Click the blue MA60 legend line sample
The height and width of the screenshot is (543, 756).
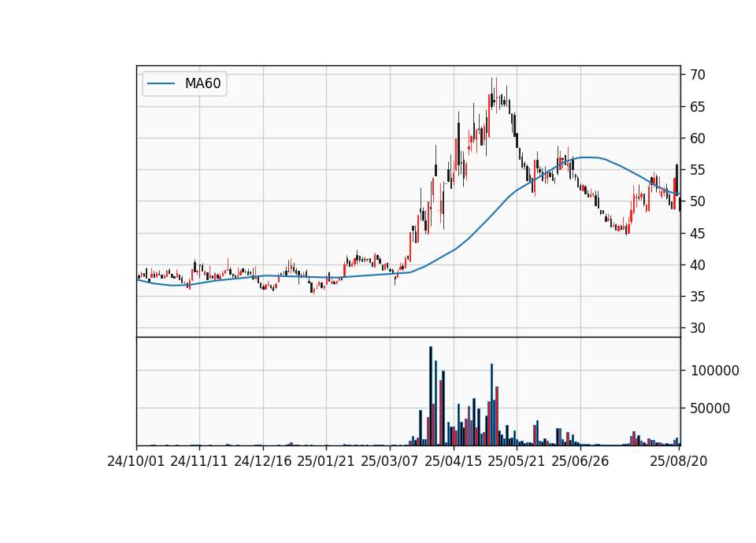(161, 83)
